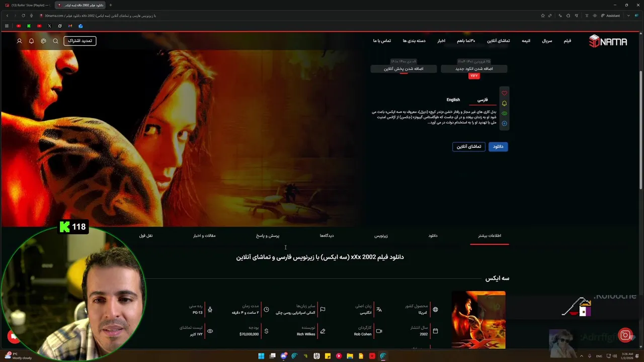644x362 pixels.
Task: Open the user profile icon in site header
Action: (x=19, y=41)
